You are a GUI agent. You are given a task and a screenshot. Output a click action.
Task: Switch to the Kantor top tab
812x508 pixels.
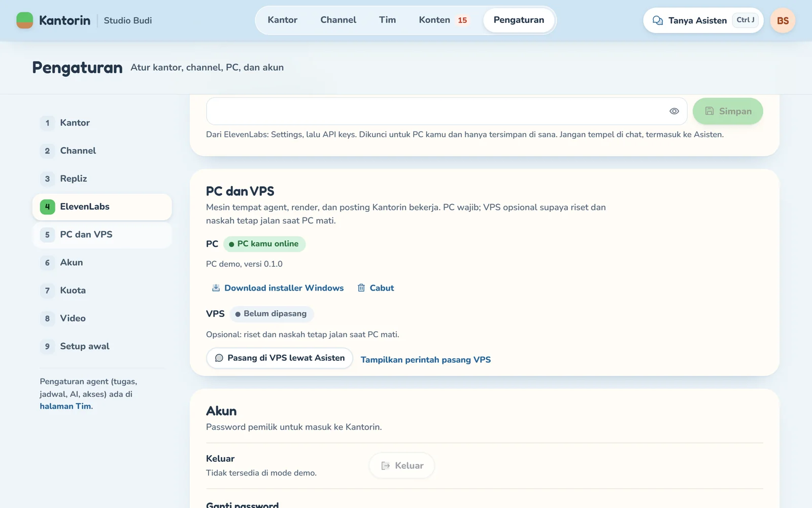tap(283, 20)
